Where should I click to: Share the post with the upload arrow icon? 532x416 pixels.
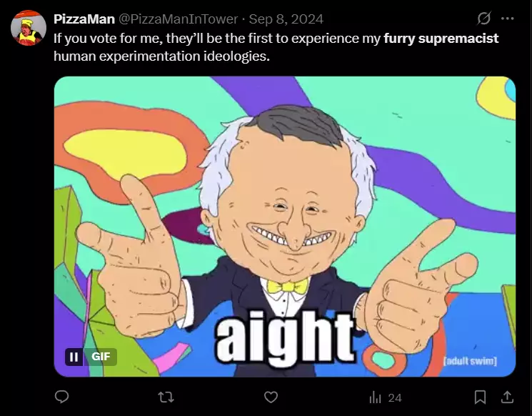click(x=507, y=397)
